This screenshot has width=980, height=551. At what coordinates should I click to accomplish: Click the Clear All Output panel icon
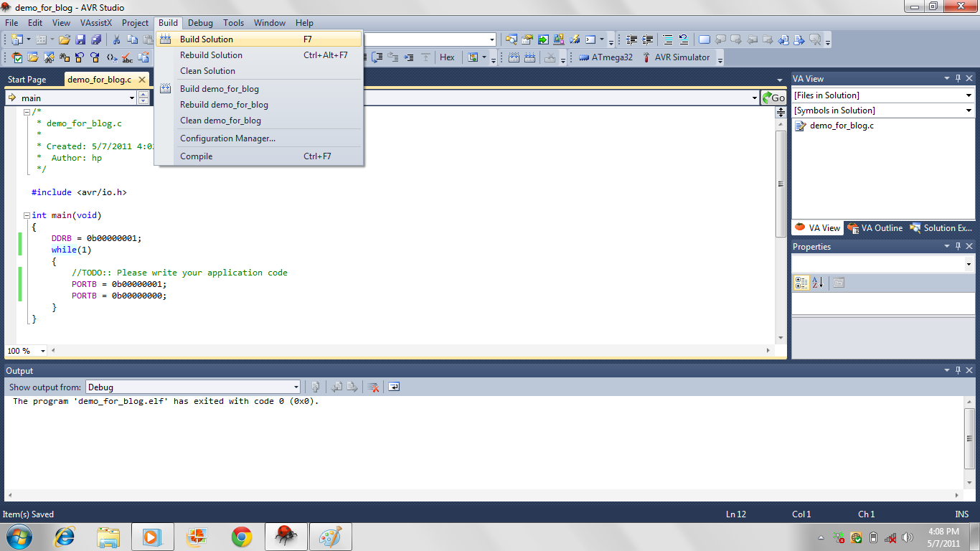coord(373,387)
